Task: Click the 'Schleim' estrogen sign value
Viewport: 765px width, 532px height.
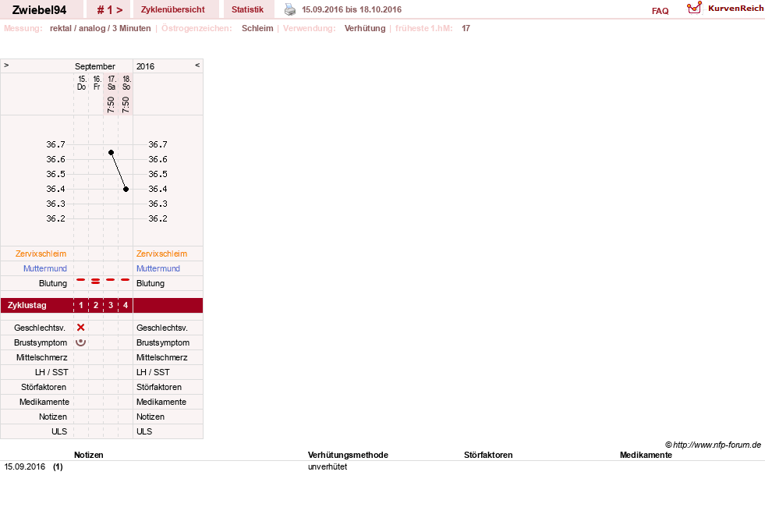Action: point(257,28)
